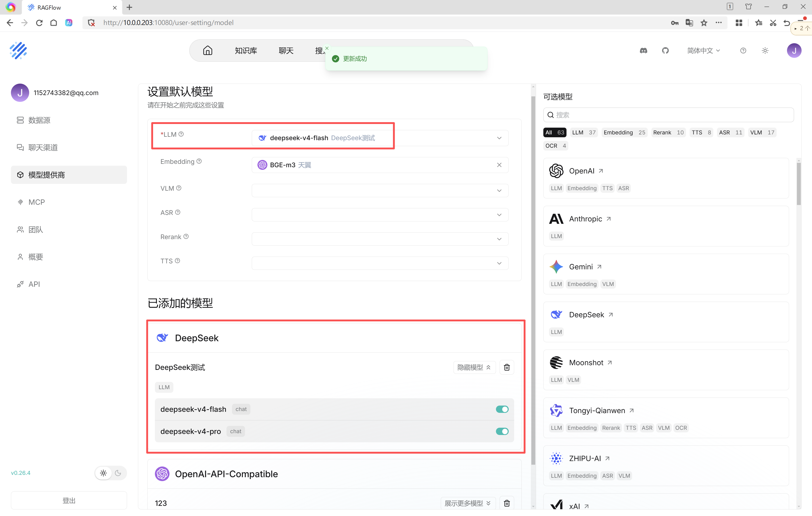Image resolution: width=812 pixels, height=516 pixels.
Task: Open the 简体中文 language dropdown
Action: (x=703, y=51)
